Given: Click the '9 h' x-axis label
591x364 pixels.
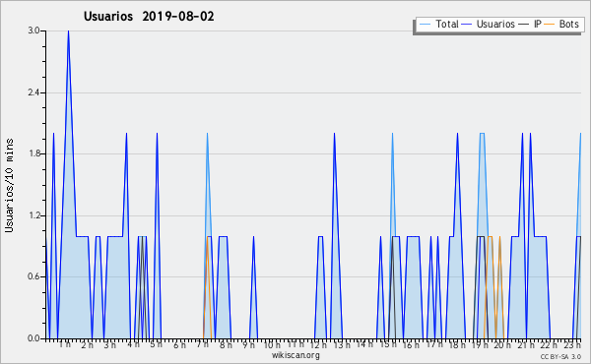Looking at the screenshot, I should [x=249, y=345].
